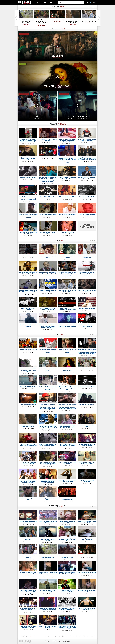Click the Submit Your Video button
This screenshot has height=644, width=115.
pyautogui.click(x=87, y=226)
